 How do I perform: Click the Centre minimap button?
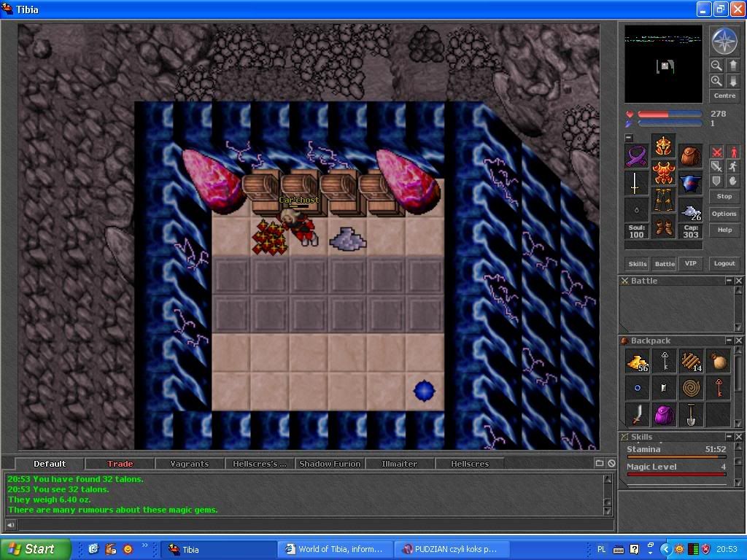[724, 96]
